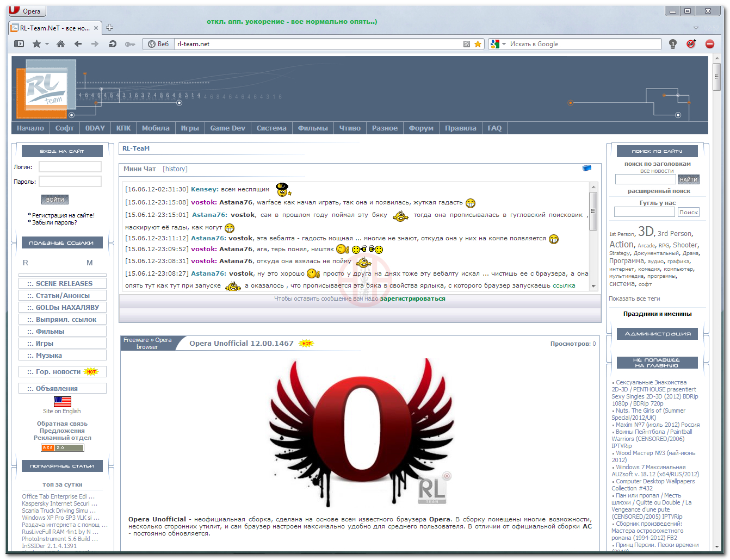Click the Freeware » Opera browser category
The width and height of the screenshot is (730, 560).
coord(147,343)
